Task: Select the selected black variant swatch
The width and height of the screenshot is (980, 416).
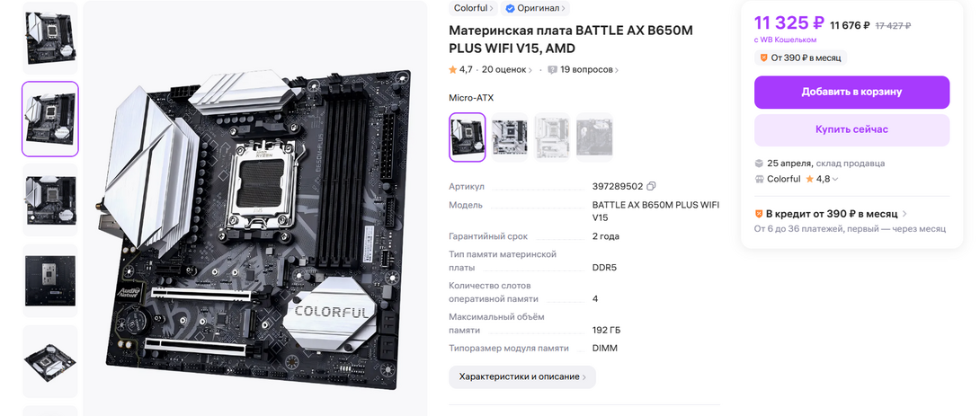Action: [x=467, y=137]
